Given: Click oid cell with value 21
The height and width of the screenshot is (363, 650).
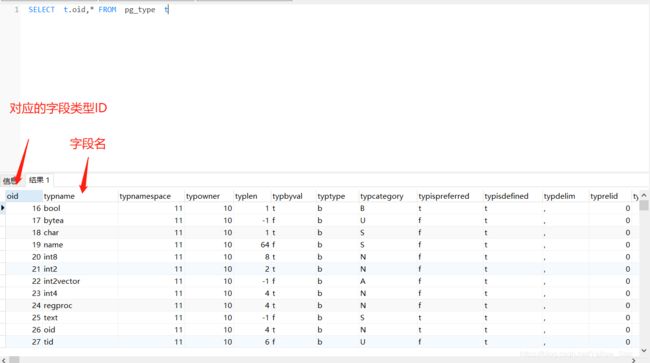Looking at the screenshot, I should [24, 269].
